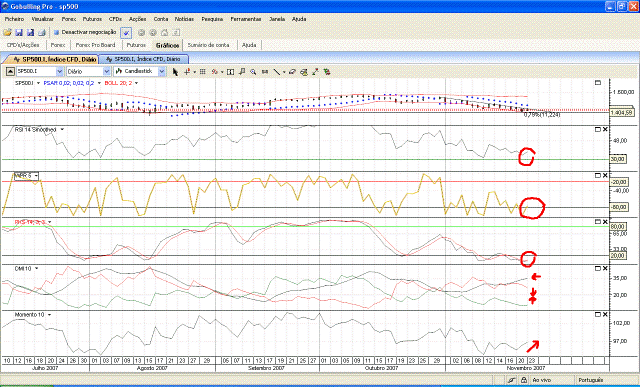Save the workspace using first floppy icon
The height and width of the screenshot is (387, 640).
click(19, 32)
